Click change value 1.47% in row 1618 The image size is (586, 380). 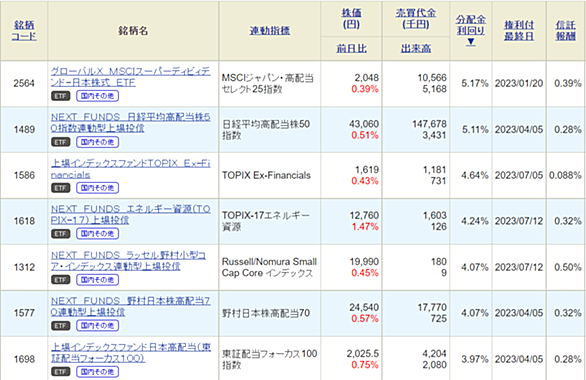coord(365,226)
